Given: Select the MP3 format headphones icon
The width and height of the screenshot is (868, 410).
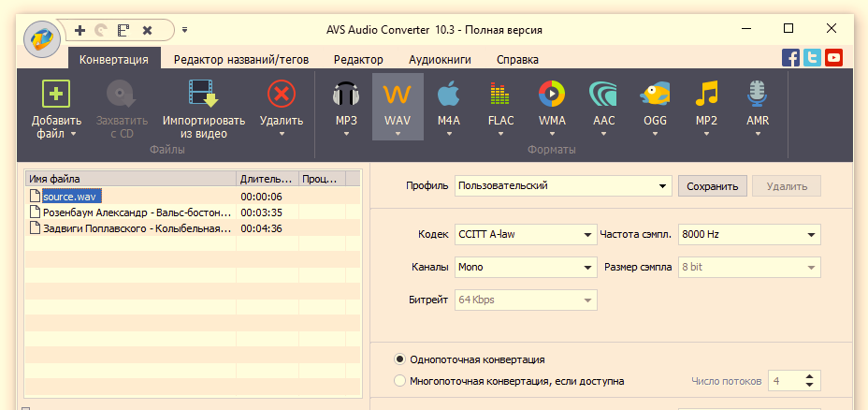Looking at the screenshot, I should [346, 94].
